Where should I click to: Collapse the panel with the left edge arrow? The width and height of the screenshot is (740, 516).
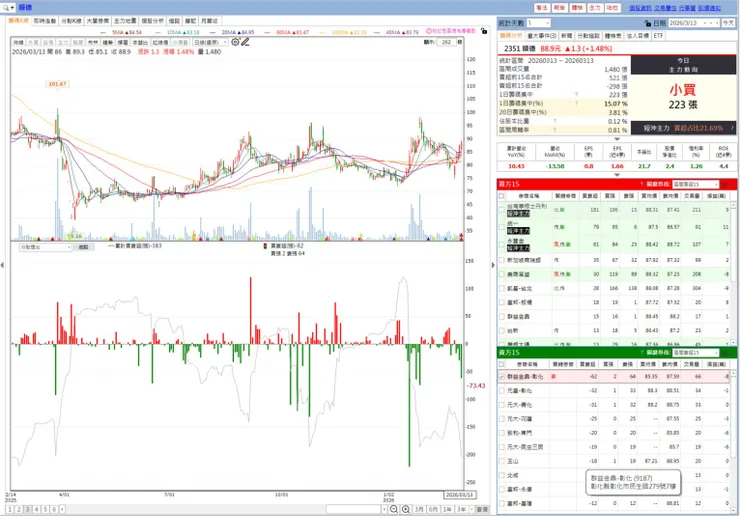click(2, 265)
